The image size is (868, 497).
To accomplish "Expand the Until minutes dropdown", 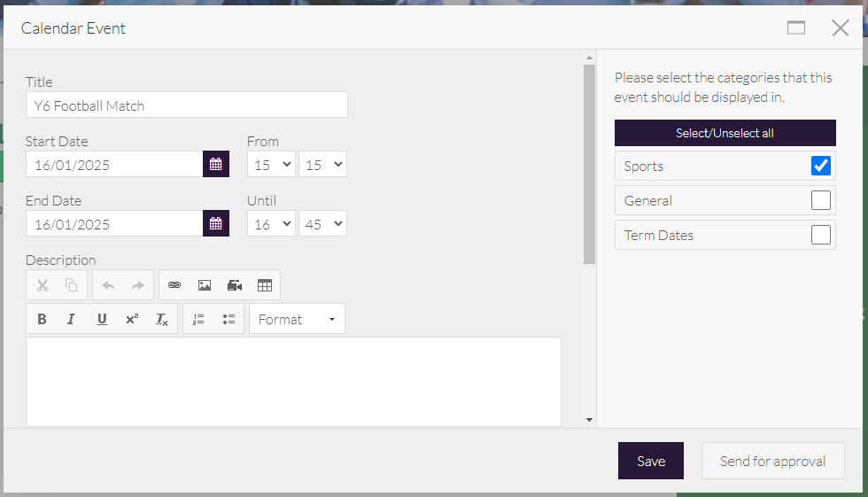I will click(322, 223).
